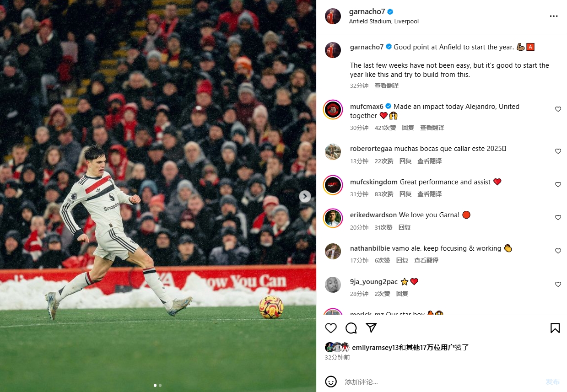
Task: Open emoji picker in comment box
Action: pyautogui.click(x=331, y=381)
